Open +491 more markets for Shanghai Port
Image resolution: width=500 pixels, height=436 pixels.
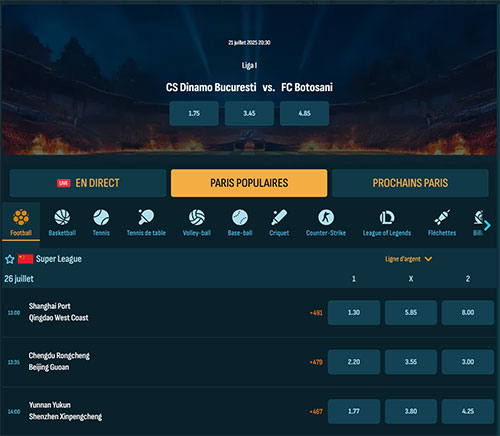click(316, 313)
